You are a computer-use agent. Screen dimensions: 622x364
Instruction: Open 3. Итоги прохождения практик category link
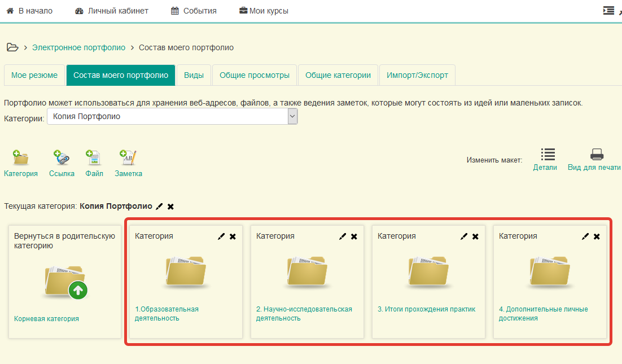pyautogui.click(x=426, y=309)
